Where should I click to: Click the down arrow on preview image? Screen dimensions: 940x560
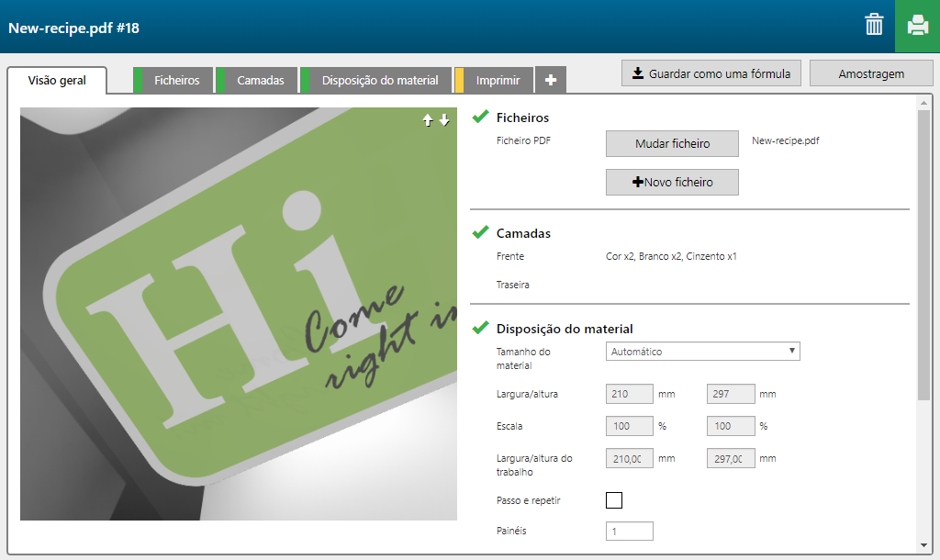click(444, 120)
